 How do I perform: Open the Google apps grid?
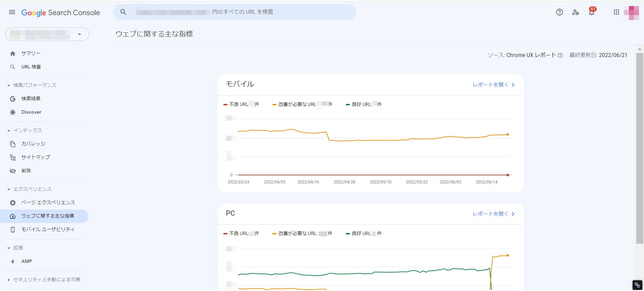(x=616, y=12)
